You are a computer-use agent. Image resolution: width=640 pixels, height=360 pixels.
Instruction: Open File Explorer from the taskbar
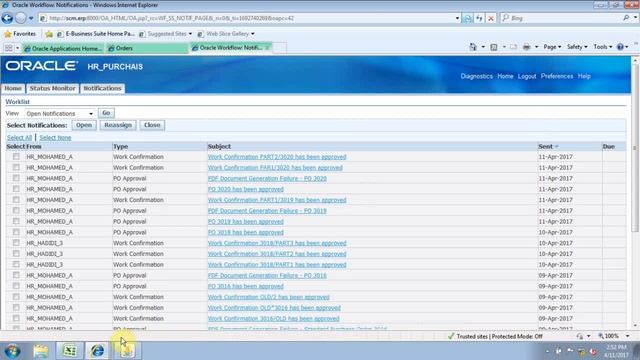[41, 351]
